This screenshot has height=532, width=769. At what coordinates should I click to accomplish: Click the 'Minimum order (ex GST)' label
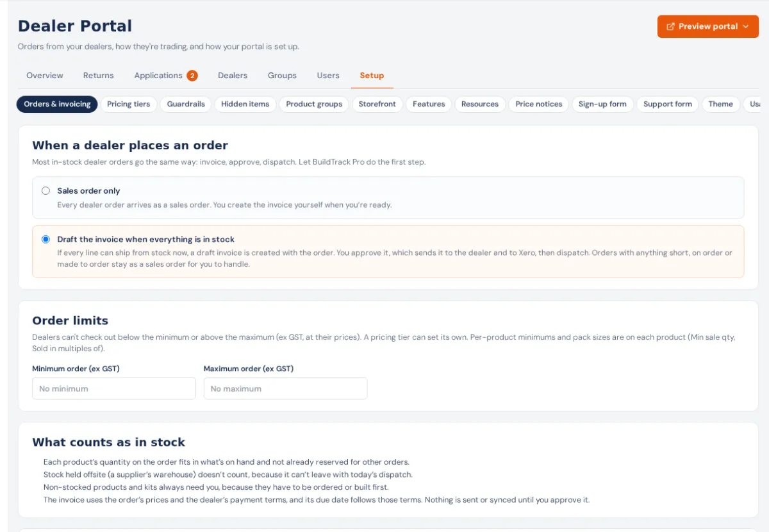click(76, 369)
